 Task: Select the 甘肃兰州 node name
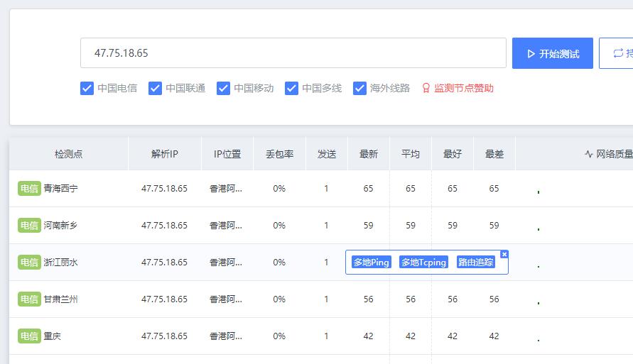[60, 299]
